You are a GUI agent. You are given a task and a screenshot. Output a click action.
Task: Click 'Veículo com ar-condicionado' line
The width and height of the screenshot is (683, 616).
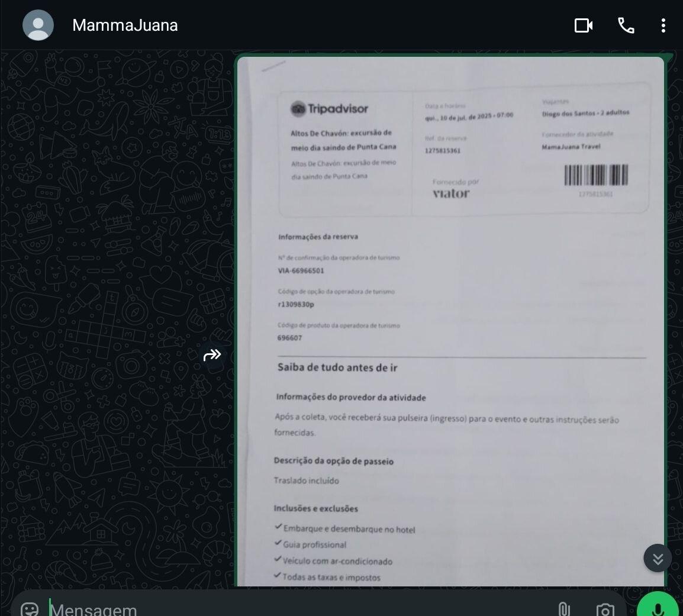pos(337,561)
